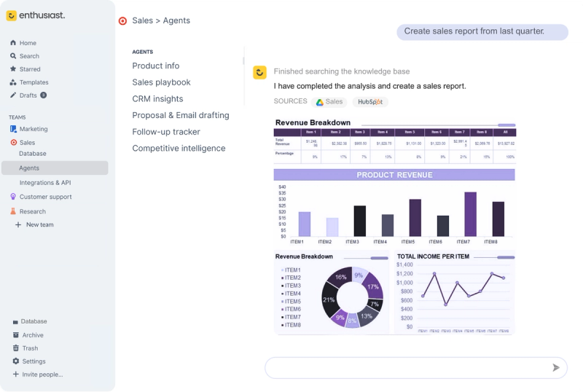
Task: Click 'Finished searching the knowledge base' text
Action: [342, 71]
